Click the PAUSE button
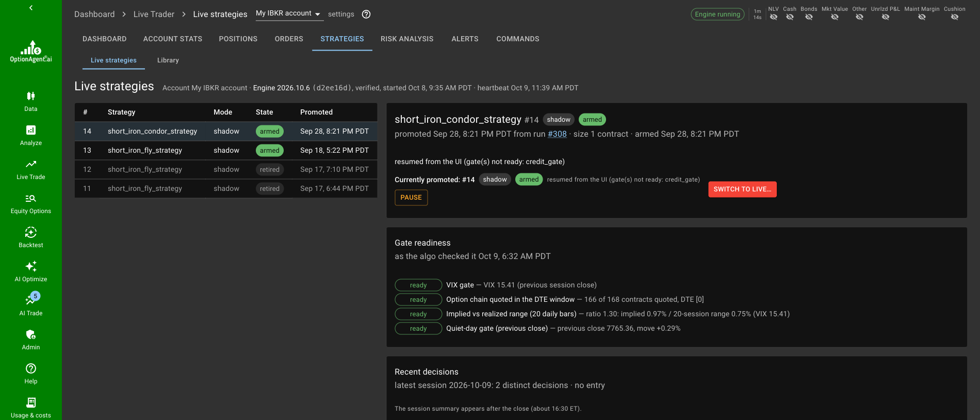 pyautogui.click(x=411, y=198)
